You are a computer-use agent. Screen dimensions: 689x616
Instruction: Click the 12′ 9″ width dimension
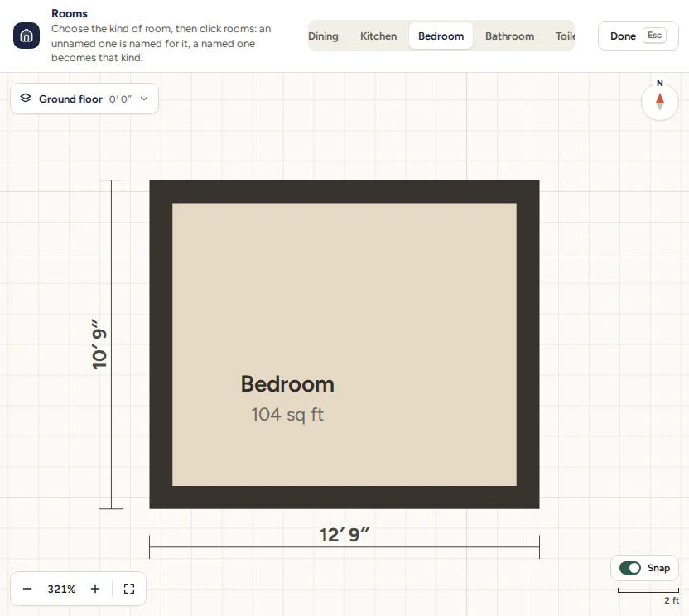tap(344, 535)
